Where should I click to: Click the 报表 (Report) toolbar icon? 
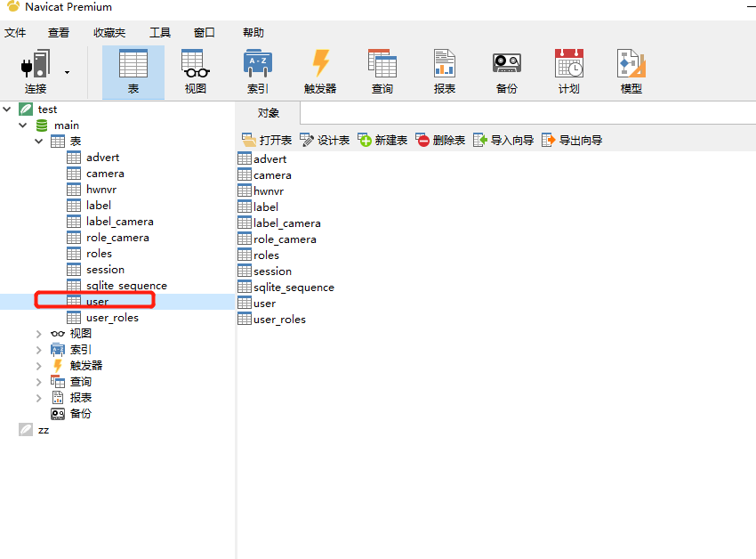click(x=444, y=71)
